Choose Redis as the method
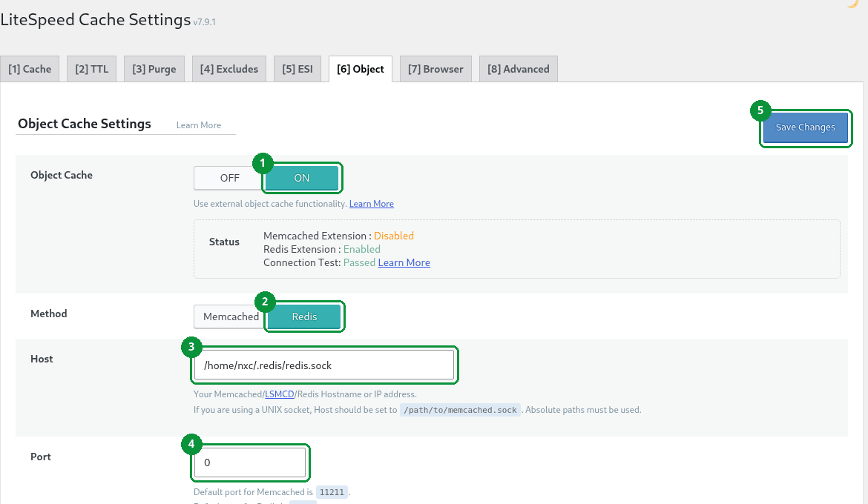 click(x=304, y=316)
